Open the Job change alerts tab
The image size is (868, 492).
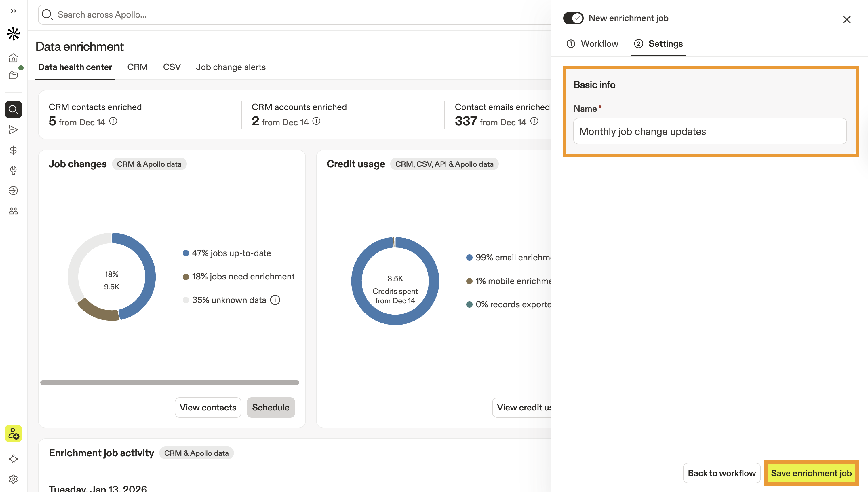[231, 67]
